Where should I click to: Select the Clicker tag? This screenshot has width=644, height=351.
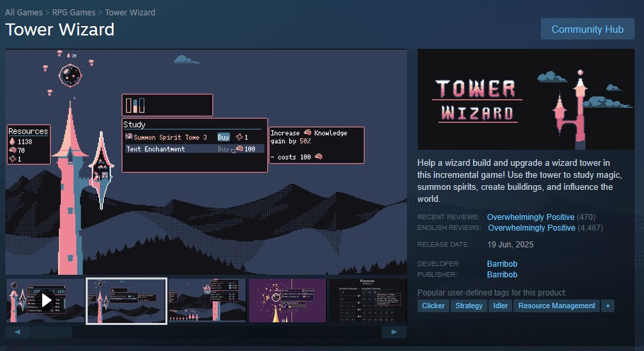coord(433,306)
